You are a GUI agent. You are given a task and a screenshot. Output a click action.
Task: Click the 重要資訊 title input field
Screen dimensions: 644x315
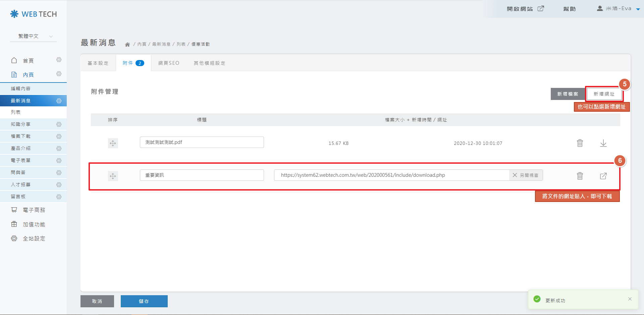click(x=202, y=175)
